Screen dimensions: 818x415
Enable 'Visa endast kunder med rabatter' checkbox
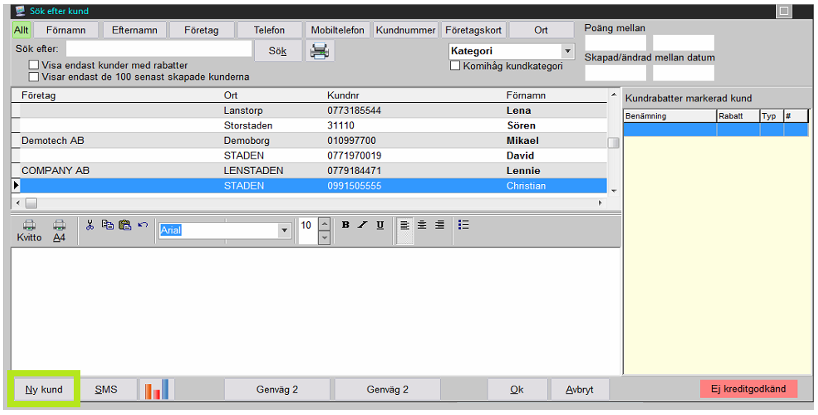(34, 65)
